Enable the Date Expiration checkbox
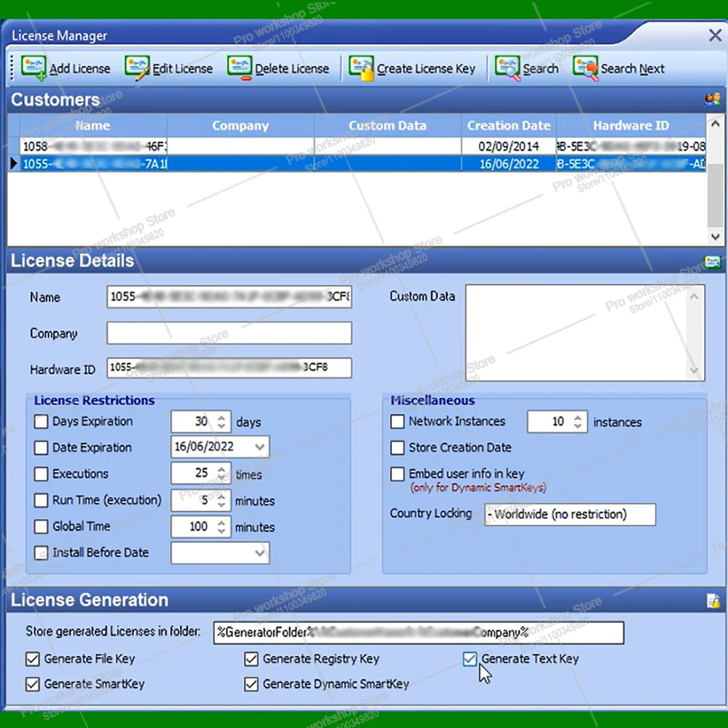Image resolution: width=728 pixels, height=728 pixels. point(41,448)
